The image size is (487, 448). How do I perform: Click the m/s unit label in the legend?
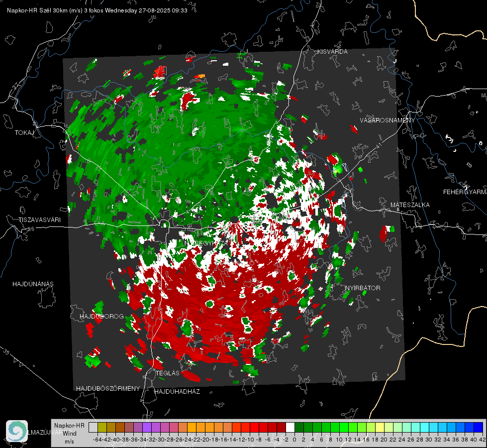69,442
